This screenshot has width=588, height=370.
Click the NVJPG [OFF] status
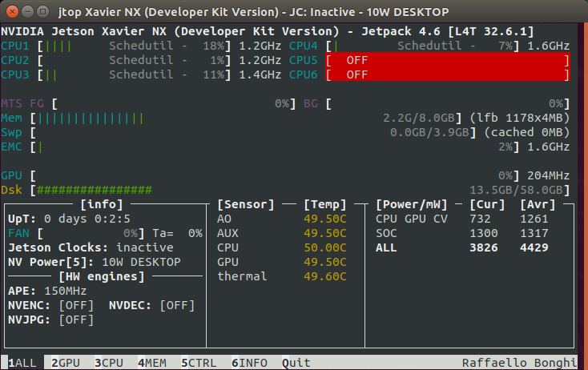pos(76,320)
